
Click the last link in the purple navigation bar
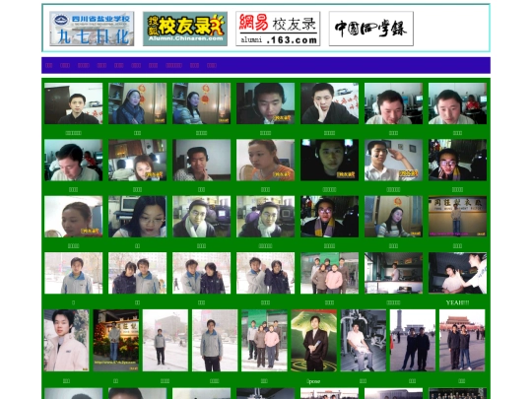pos(212,65)
